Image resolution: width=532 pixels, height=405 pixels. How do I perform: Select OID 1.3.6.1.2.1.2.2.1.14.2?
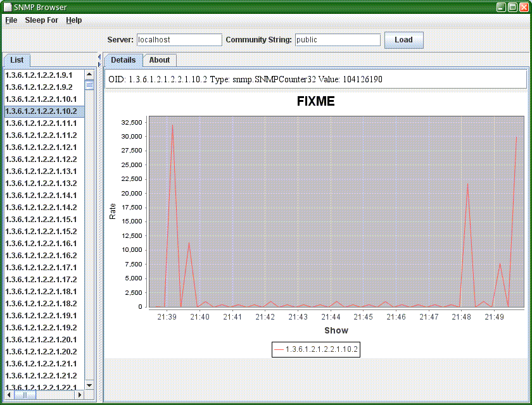tap(44, 208)
